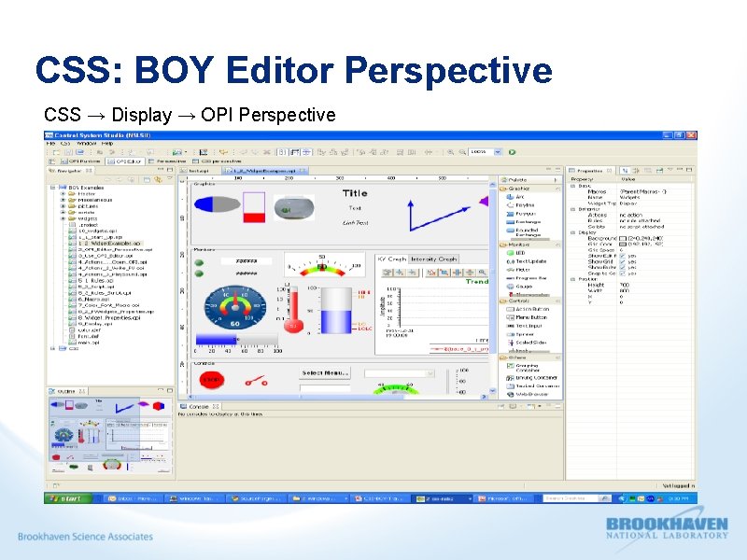Switch to the Intensity Graph tab
This screenshot has width=747, height=560.
(x=433, y=259)
